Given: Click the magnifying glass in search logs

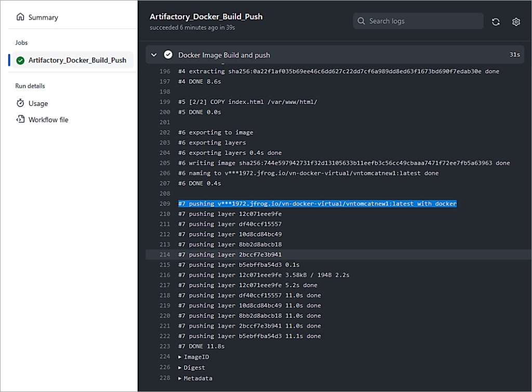Looking at the screenshot, I should click(361, 21).
